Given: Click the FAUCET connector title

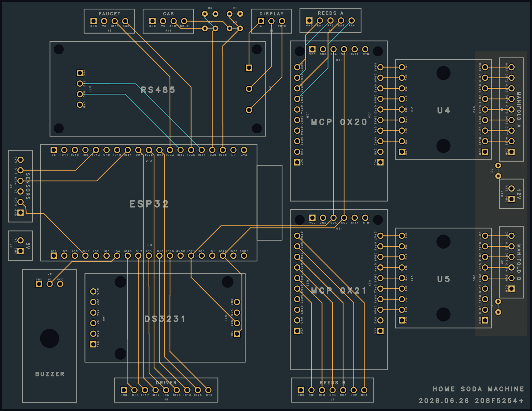Looking at the screenshot, I should pyautogui.click(x=109, y=14).
